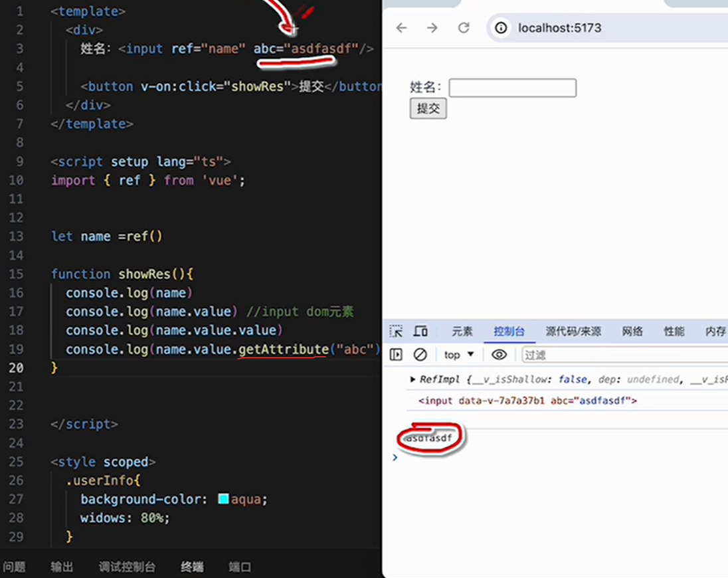Activate DevTools inspect element picker
Image resolution: width=728 pixels, height=578 pixels.
point(396,331)
